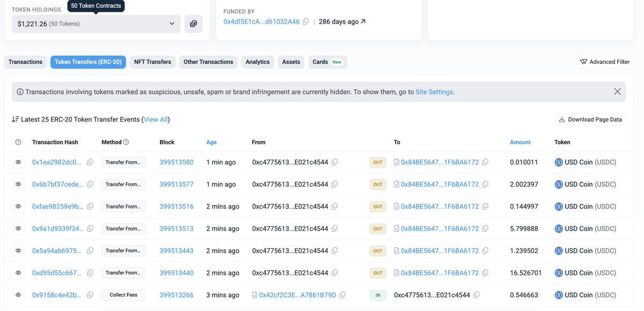Switch to the NFT Transfers tab
Screen dimensions: 644x311
pos(152,62)
